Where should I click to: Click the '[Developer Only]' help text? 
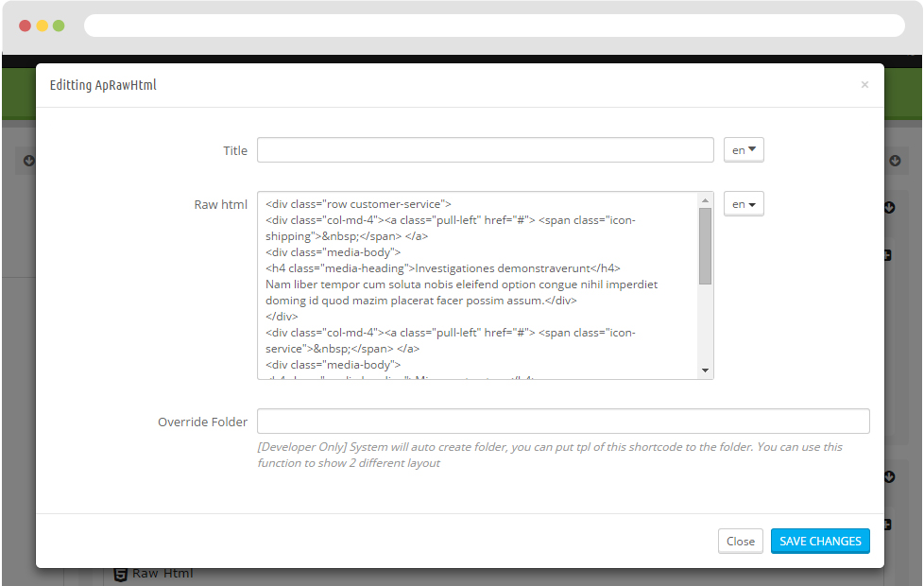point(550,455)
